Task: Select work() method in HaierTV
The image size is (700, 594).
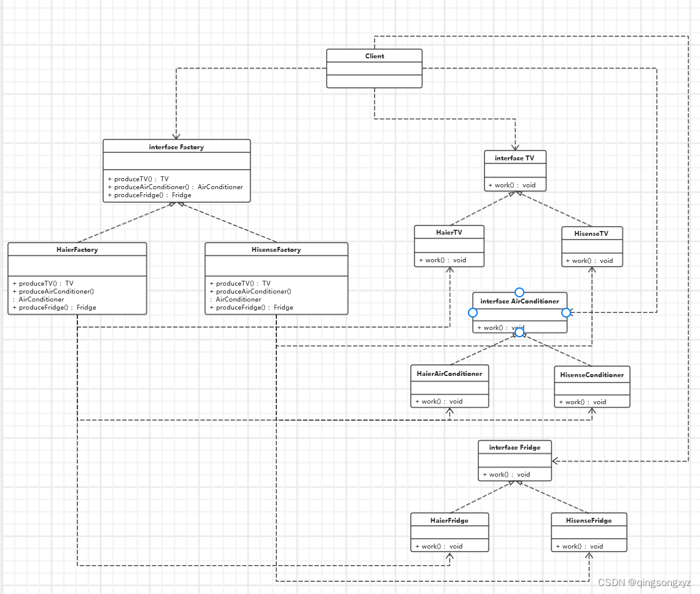Action: (442, 260)
